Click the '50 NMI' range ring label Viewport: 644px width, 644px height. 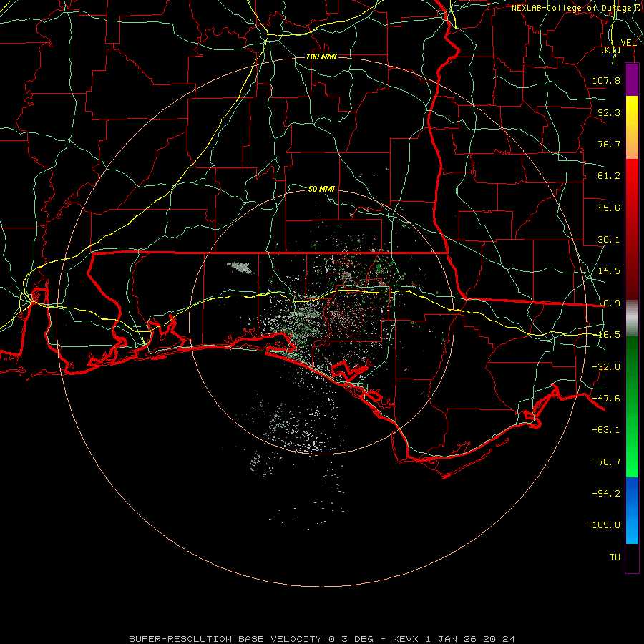pos(321,189)
